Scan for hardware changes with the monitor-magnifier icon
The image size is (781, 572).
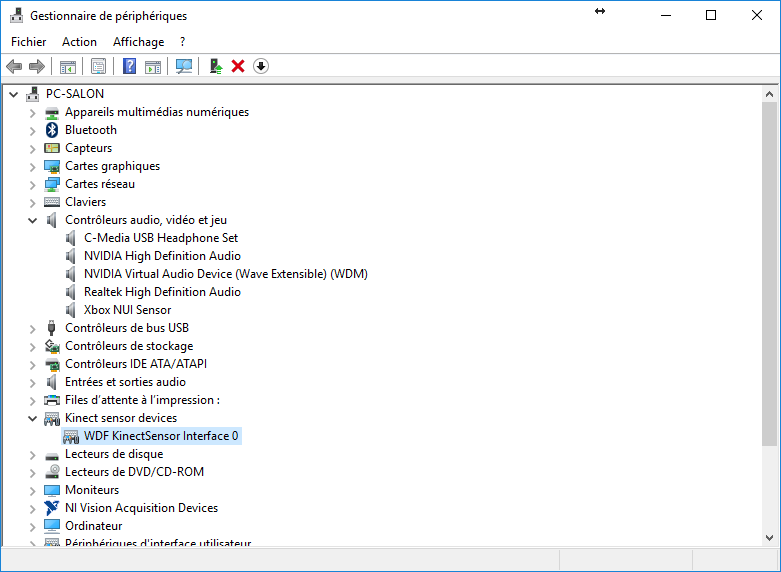[184, 66]
